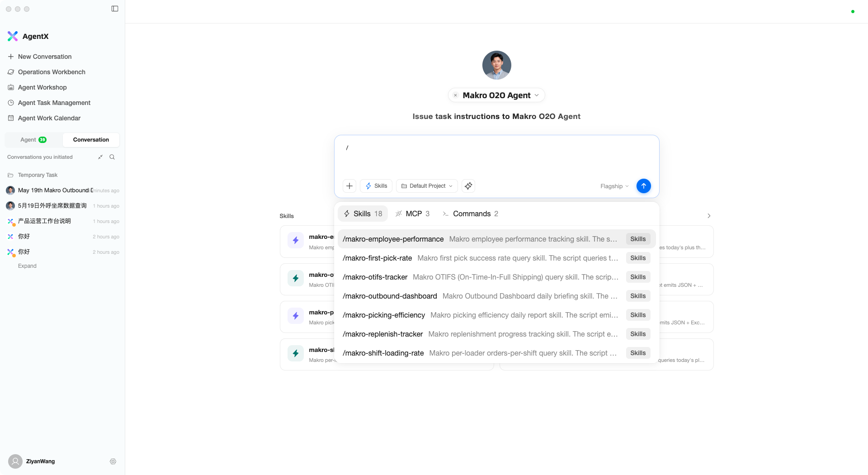Send message with blue arrow button
The width and height of the screenshot is (868, 475).
click(644, 186)
